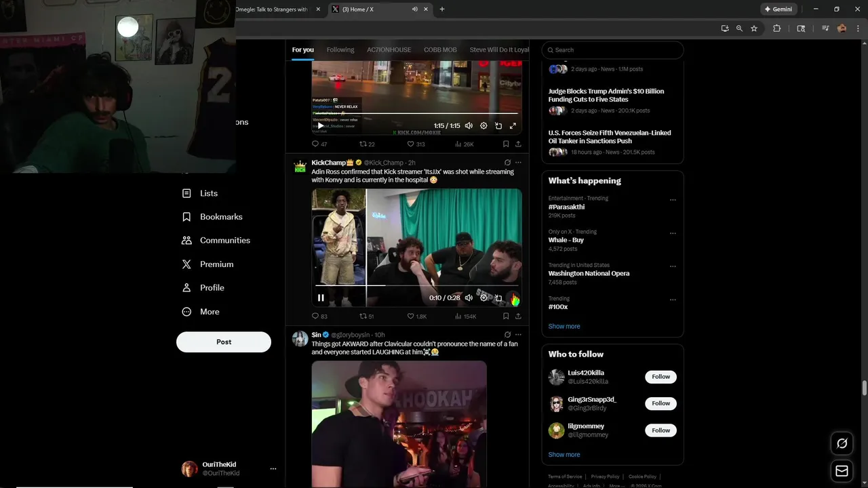Mute the 1:15 video
This screenshot has width=868, height=488.
(x=469, y=125)
